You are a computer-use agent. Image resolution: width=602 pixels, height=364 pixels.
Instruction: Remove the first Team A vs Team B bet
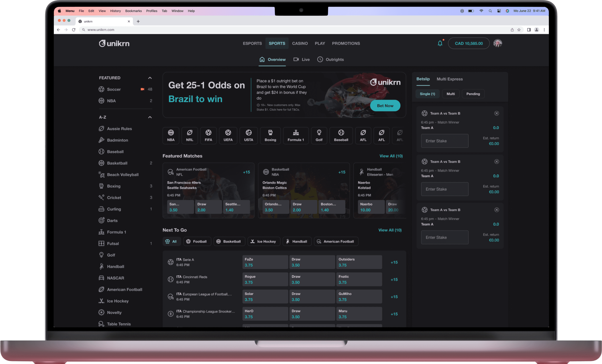pyautogui.click(x=496, y=113)
